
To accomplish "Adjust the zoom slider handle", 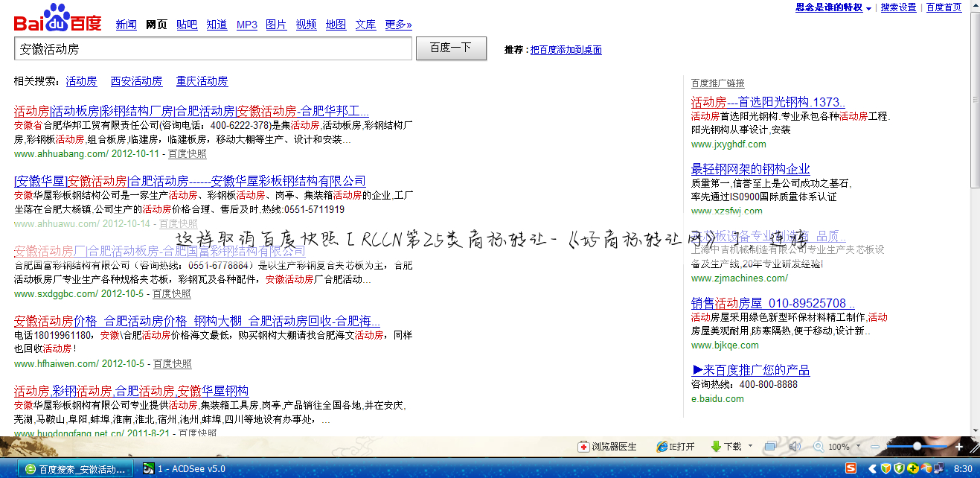I will [x=917, y=447].
